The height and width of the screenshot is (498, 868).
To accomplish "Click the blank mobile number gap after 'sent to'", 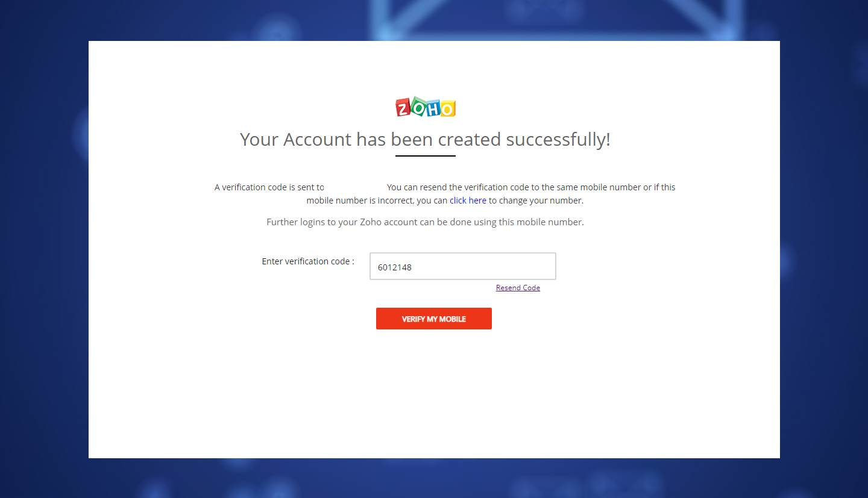I will tap(356, 187).
